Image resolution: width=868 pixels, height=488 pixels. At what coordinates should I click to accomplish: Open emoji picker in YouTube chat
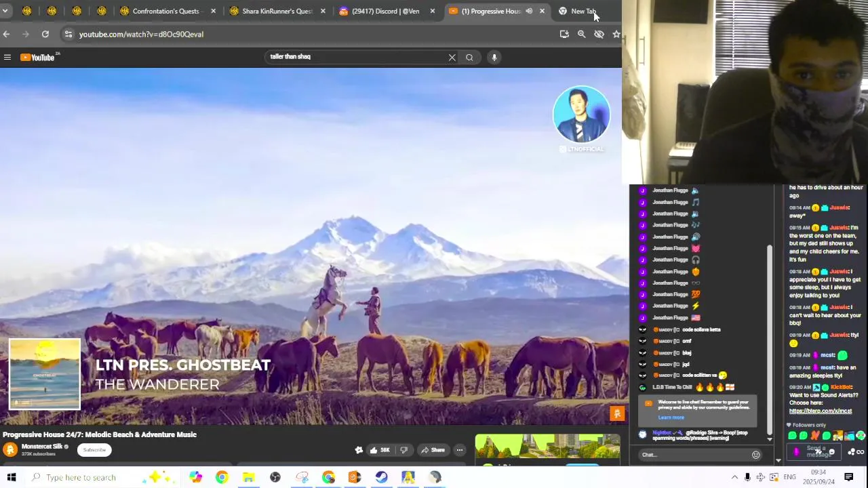coord(755,455)
